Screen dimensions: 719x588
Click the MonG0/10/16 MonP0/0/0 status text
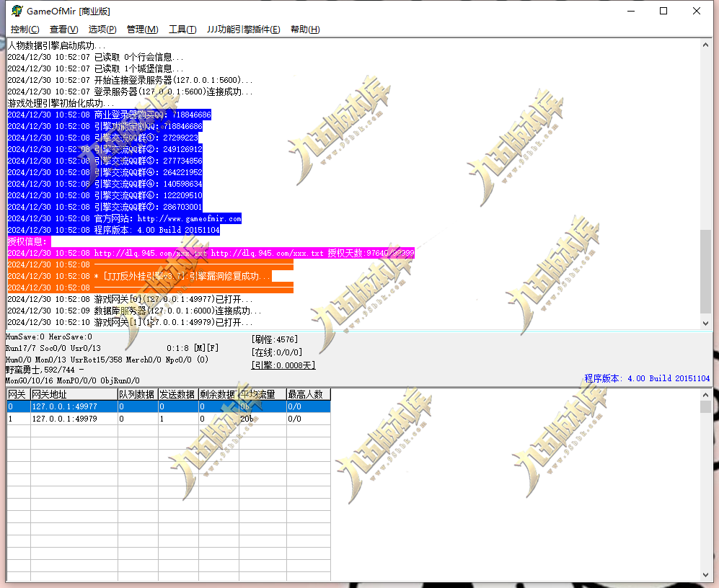click(72, 381)
